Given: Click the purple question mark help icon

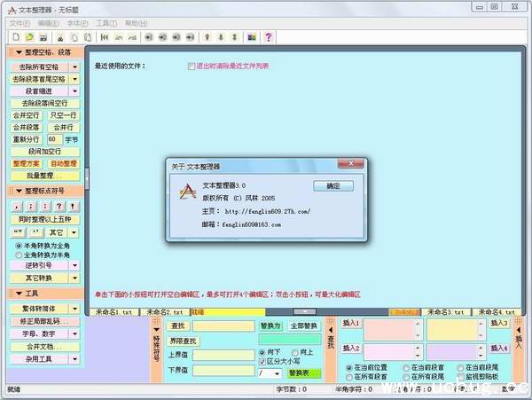Looking at the screenshot, I should tap(268, 37).
